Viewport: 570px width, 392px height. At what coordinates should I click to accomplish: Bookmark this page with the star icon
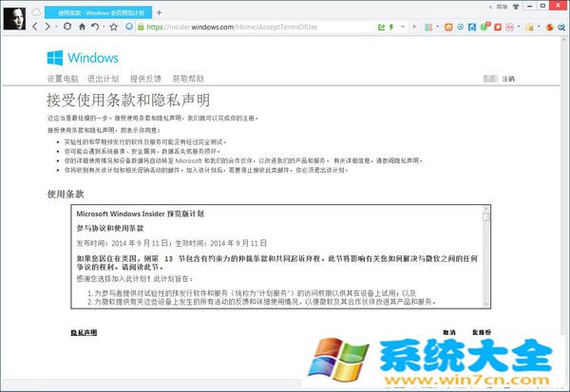point(114,27)
